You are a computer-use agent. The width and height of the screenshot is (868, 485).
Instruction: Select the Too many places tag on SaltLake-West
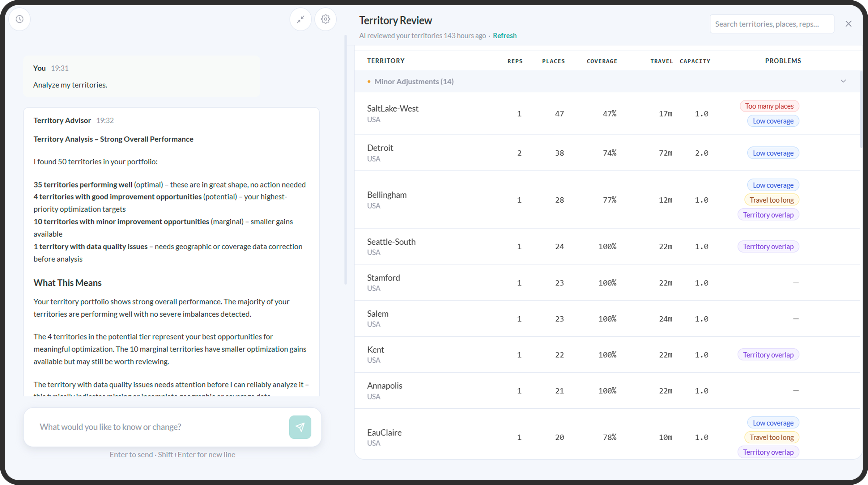tap(769, 106)
